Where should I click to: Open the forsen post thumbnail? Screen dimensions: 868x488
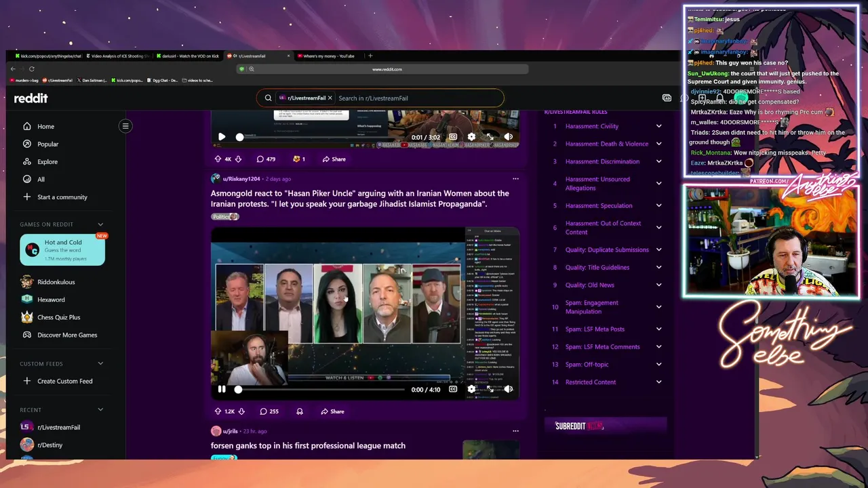[x=491, y=449]
